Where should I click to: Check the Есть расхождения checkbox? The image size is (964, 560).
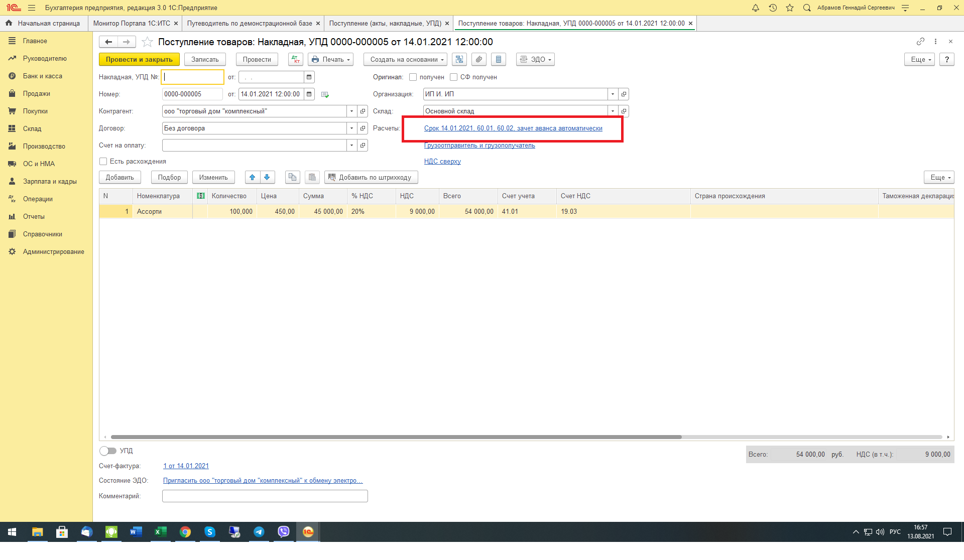(x=103, y=161)
